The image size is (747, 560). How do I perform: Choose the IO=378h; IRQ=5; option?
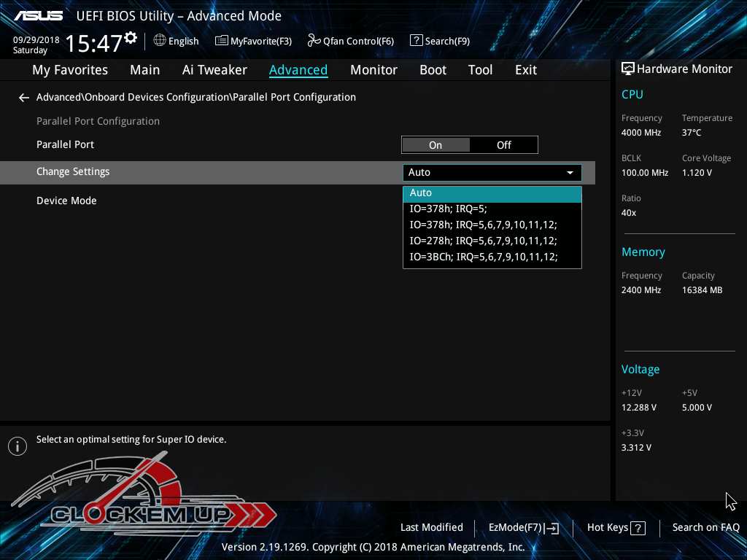[492, 209]
